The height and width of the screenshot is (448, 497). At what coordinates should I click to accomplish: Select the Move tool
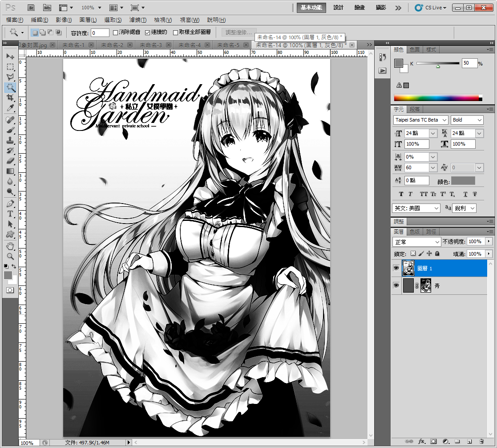[x=10, y=57]
